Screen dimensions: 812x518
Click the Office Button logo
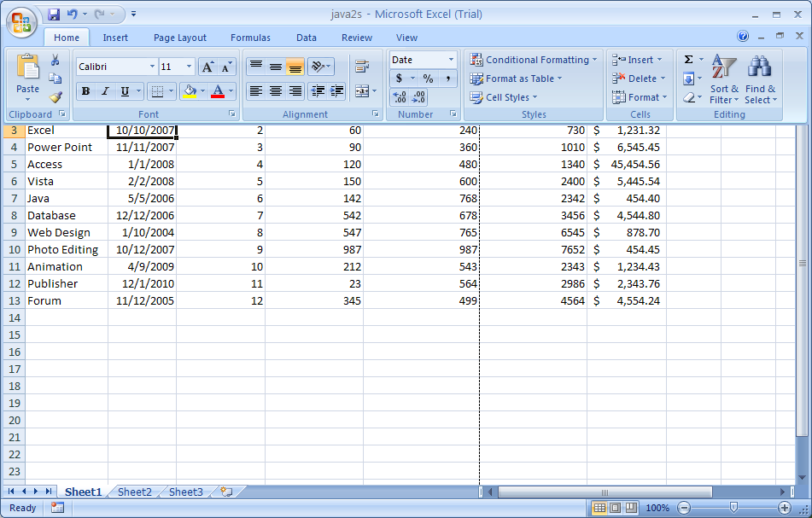point(21,23)
